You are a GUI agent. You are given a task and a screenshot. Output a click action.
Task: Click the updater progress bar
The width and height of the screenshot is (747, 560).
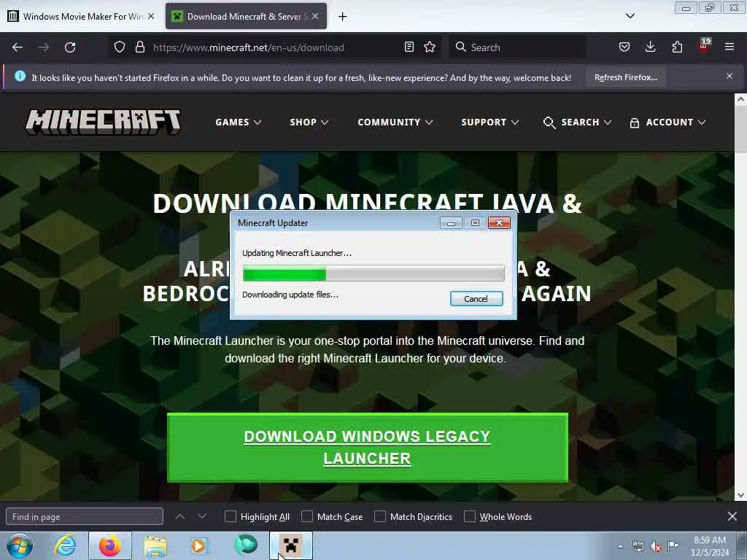pyautogui.click(x=373, y=273)
